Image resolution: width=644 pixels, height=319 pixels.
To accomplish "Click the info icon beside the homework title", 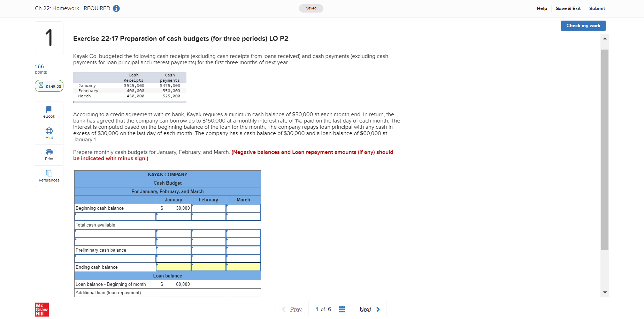I will coord(116,8).
